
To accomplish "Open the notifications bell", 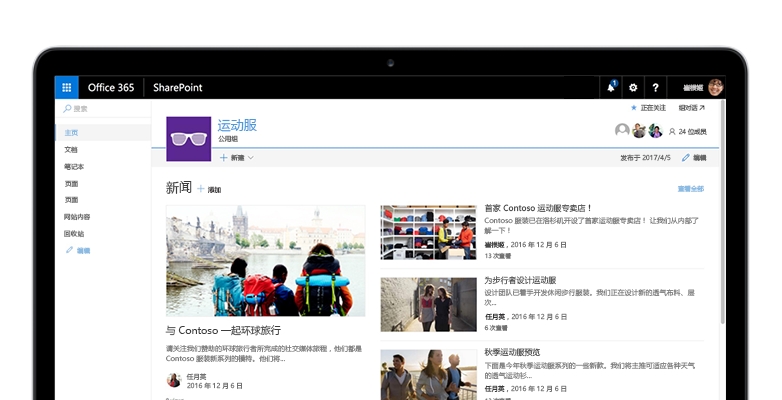I will click(x=611, y=87).
